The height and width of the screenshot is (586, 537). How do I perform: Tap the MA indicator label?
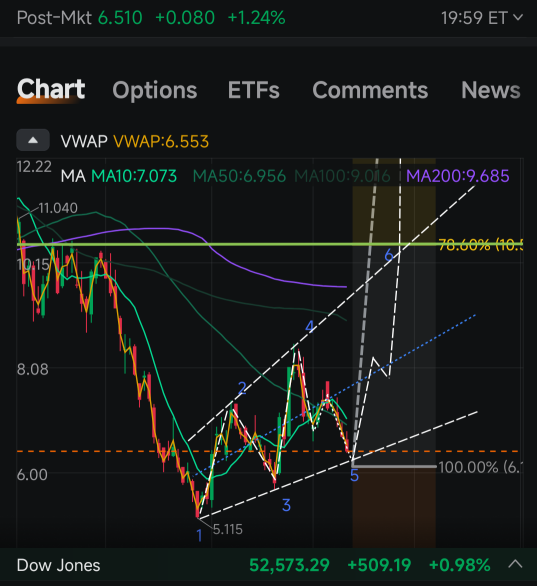click(x=73, y=176)
